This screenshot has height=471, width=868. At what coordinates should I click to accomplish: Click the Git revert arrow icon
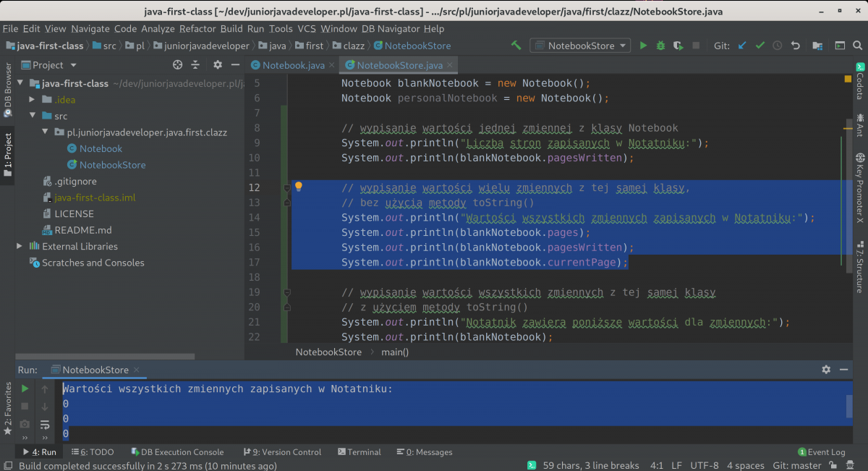[x=795, y=46]
